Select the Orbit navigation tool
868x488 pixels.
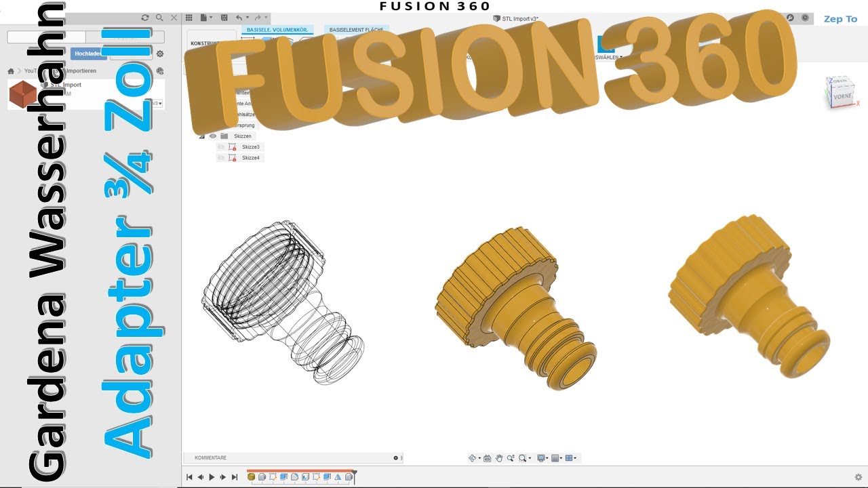(473, 458)
